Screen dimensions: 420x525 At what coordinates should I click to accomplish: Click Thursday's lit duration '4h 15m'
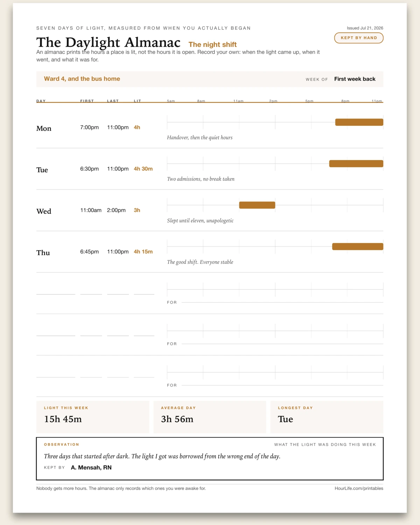pos(143,252)
